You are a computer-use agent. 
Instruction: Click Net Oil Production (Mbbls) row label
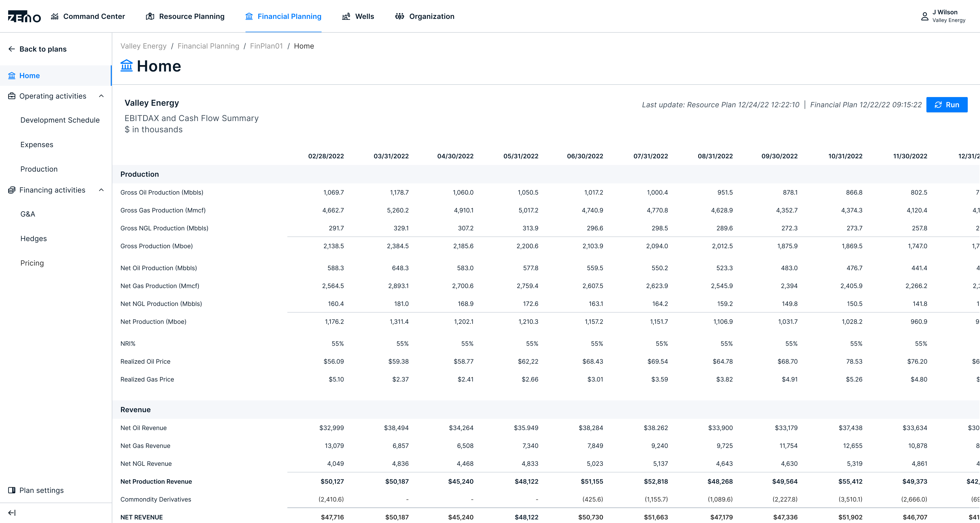[x=159, y=268]
